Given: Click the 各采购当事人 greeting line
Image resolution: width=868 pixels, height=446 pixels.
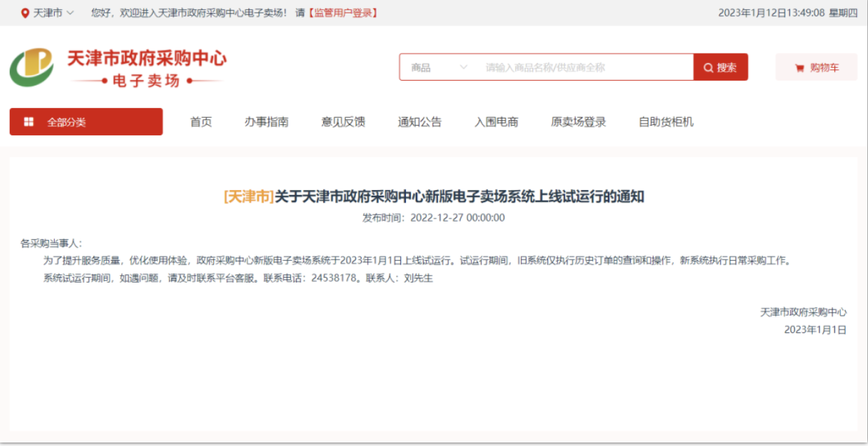Looking at the screenshot, I should tap(52, 243).
